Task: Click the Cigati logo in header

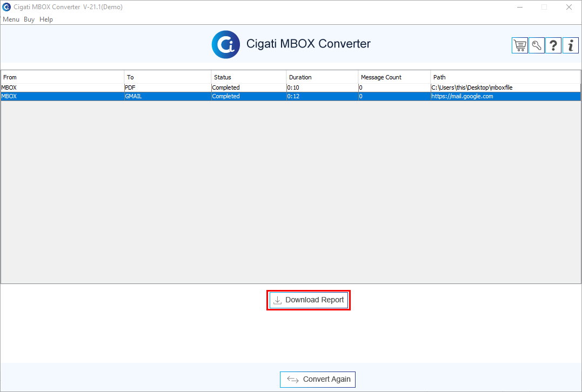Action: 226,44
